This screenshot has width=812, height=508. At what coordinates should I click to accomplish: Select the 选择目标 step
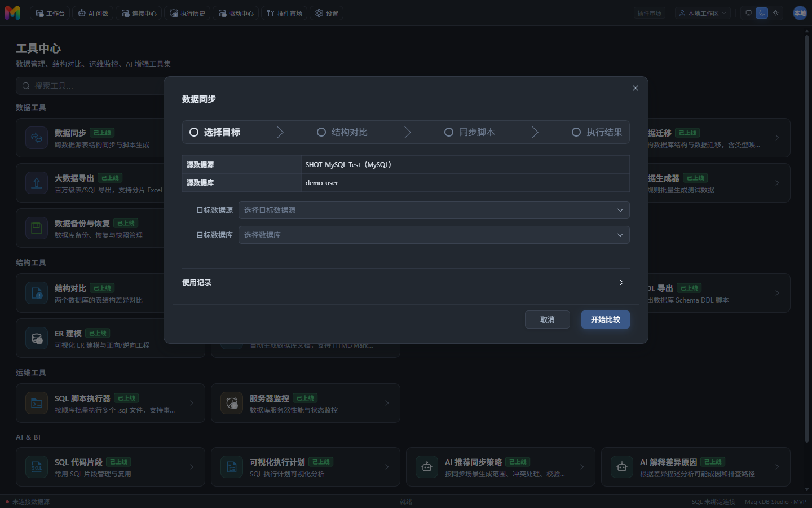click(215, 132)
